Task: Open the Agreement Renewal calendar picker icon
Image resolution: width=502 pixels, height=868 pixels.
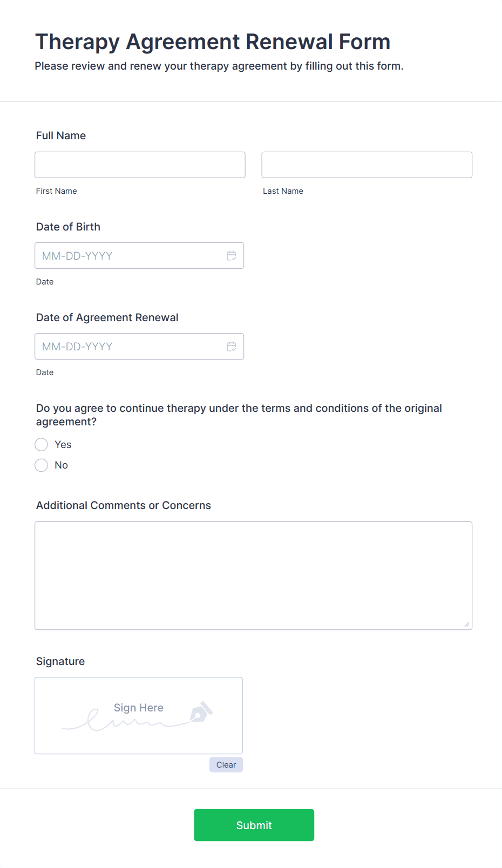Action: (231, 347)
